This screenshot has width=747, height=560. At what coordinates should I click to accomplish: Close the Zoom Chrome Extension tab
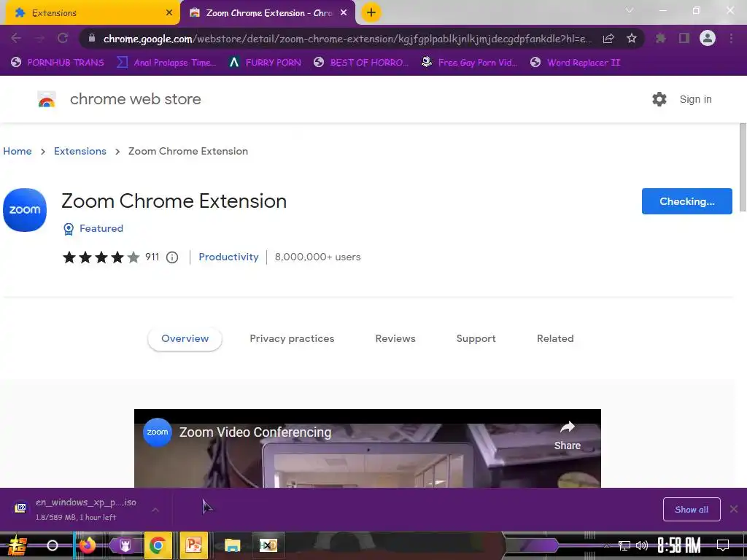point(344,13)
